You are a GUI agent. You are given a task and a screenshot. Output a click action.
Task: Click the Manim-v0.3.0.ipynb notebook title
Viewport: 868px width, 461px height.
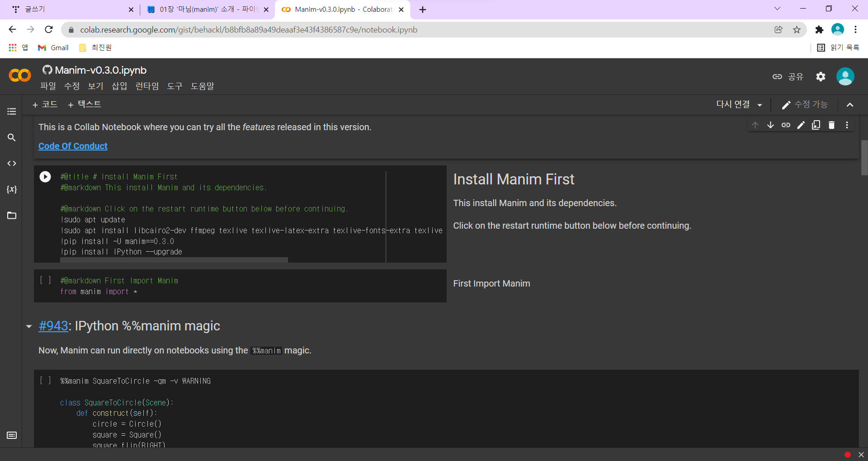click(101, 70)
